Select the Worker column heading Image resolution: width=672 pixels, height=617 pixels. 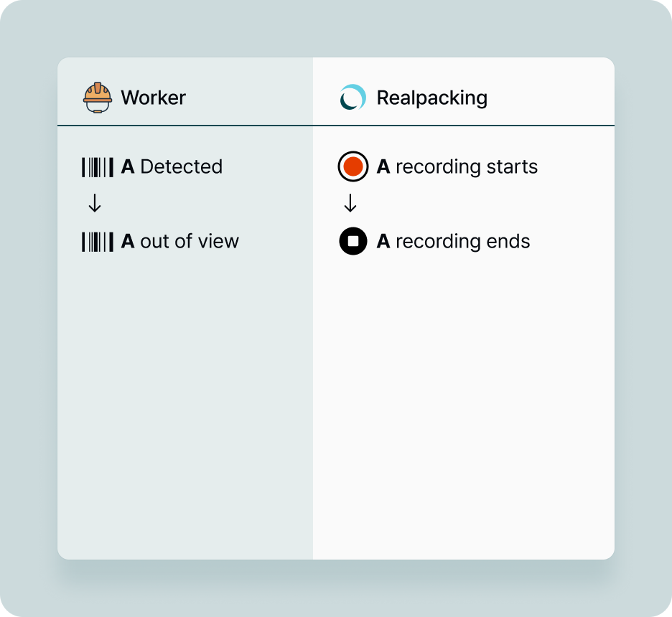tap(153, 98)
